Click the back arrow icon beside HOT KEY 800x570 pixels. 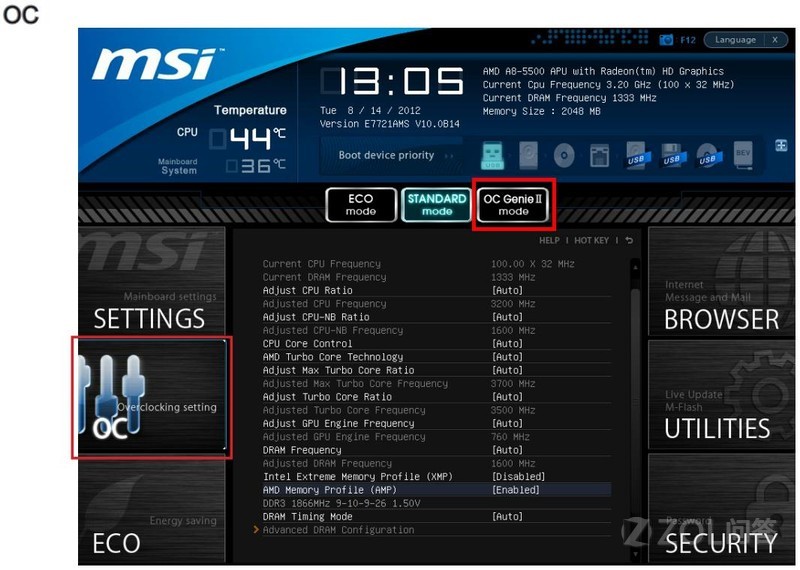pyautogui.click(x=629, y=240)
